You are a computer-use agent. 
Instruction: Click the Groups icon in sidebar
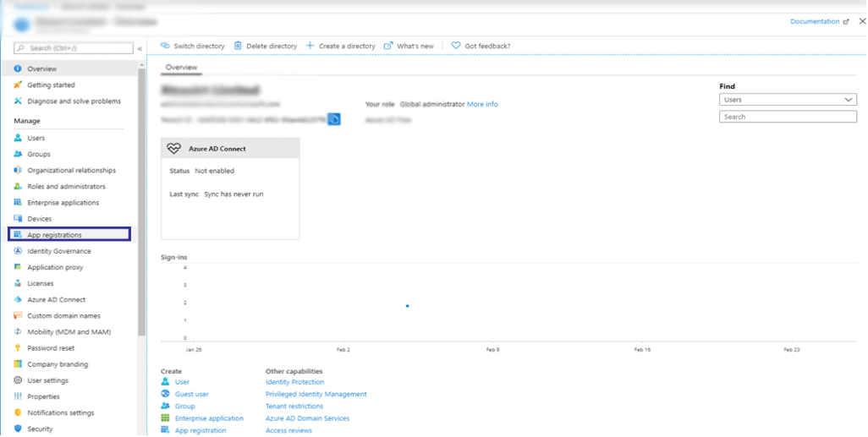coord(18,154)
